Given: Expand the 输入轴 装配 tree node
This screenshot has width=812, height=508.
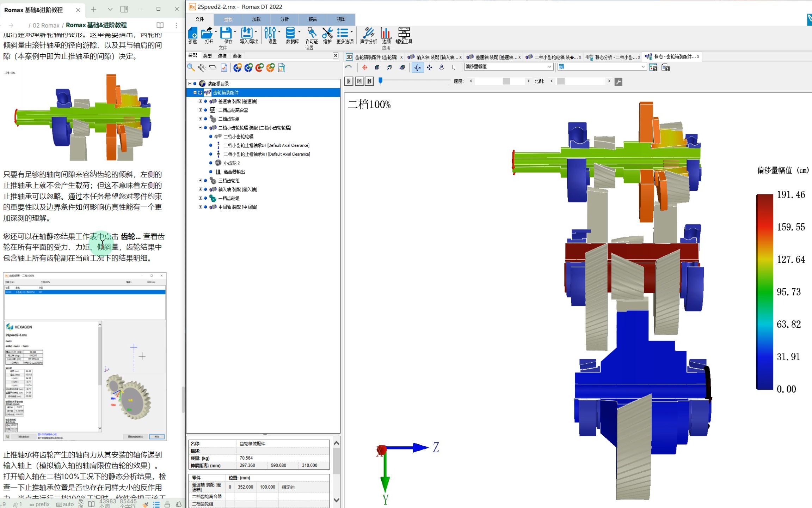Looking at the screenshot, I should [200, 189].
